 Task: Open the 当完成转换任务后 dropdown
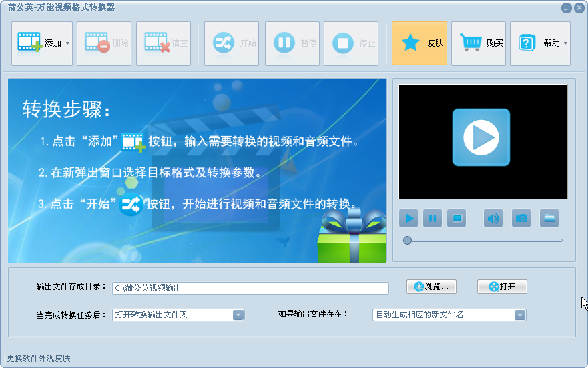(178, 315)
